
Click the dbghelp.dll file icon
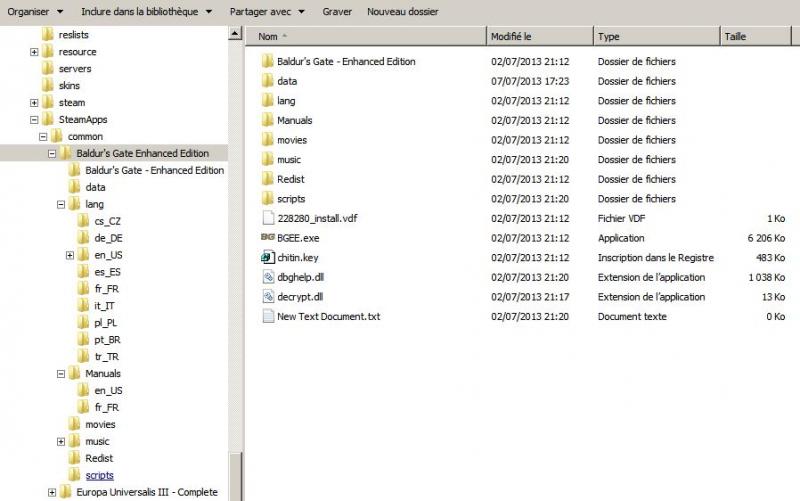268,277
